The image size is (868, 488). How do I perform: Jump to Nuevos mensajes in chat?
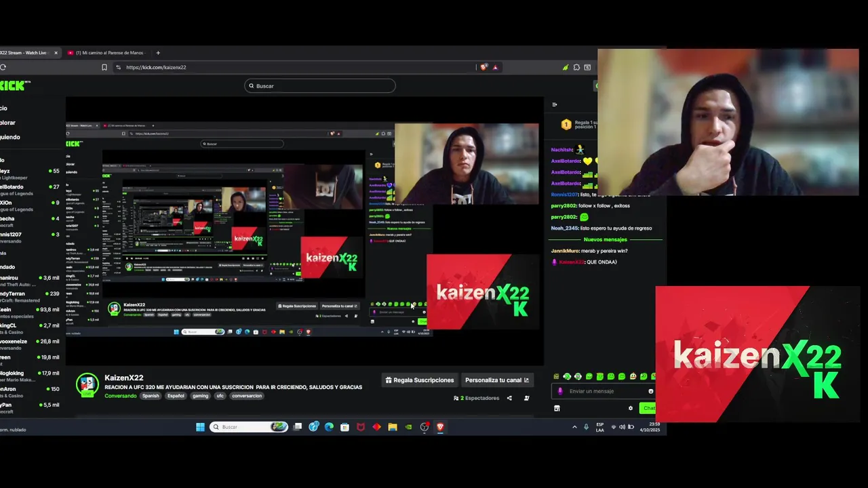(606, 239)
